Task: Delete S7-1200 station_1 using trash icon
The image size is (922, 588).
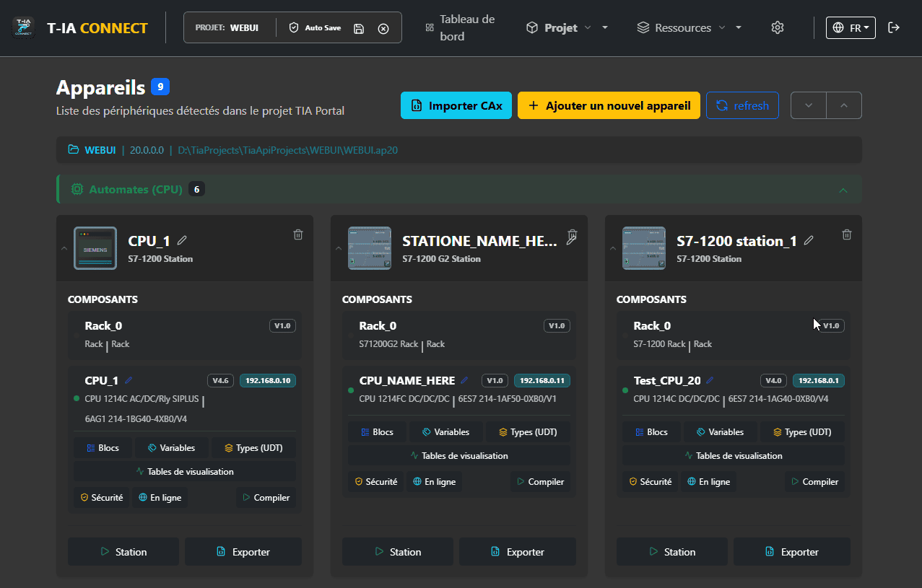Action: coord(847,234)
